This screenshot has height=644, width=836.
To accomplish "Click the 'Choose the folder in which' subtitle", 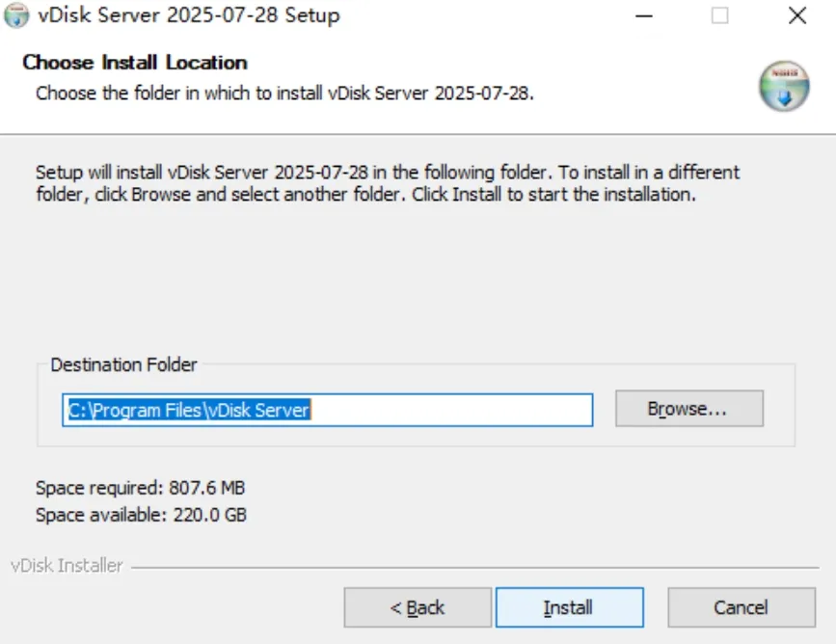I will (x=284, y=94).
